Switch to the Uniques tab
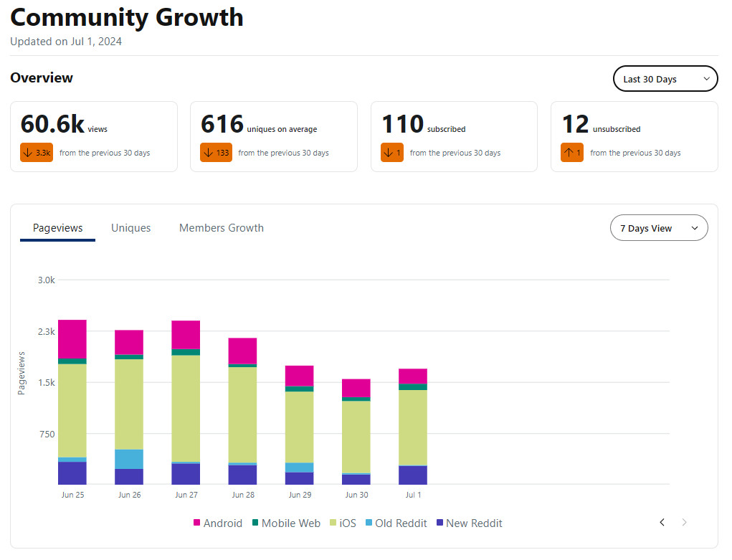Viewport: 732px width, 560px height. click(130, 228)
